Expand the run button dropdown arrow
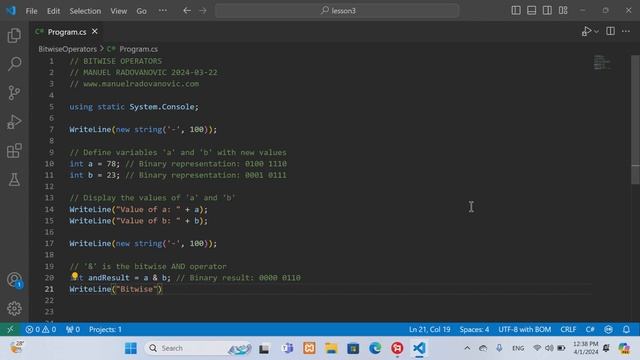The width and height of the screenshot is (640, 360). point(596,31)
